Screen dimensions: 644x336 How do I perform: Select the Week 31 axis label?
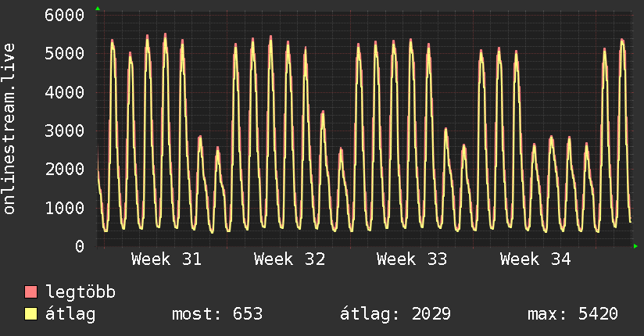[166, 259]
